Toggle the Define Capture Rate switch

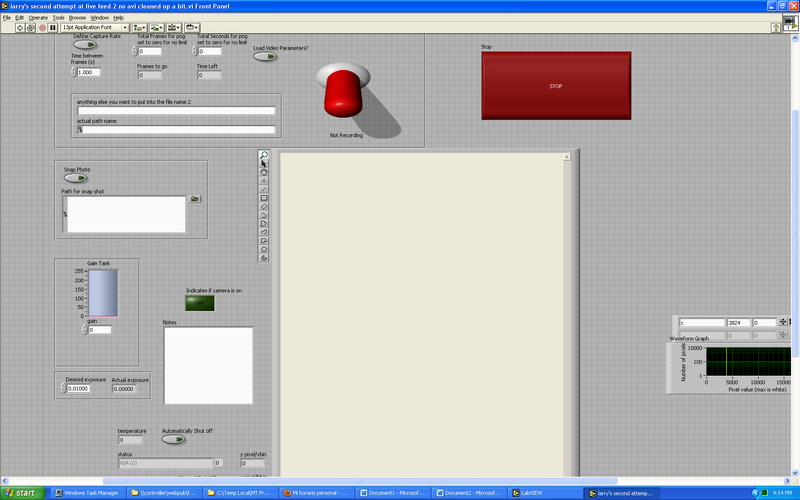point(85,45)
